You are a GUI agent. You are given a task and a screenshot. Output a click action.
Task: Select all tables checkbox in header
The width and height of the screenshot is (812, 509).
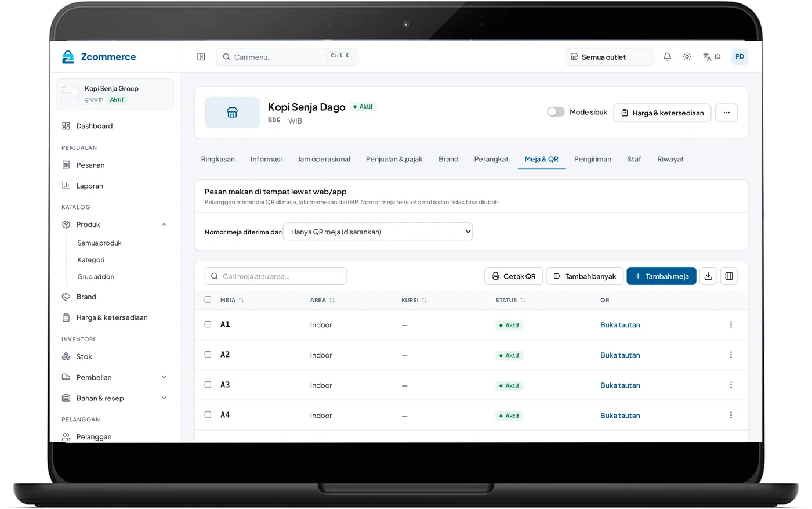pos(208,300)
